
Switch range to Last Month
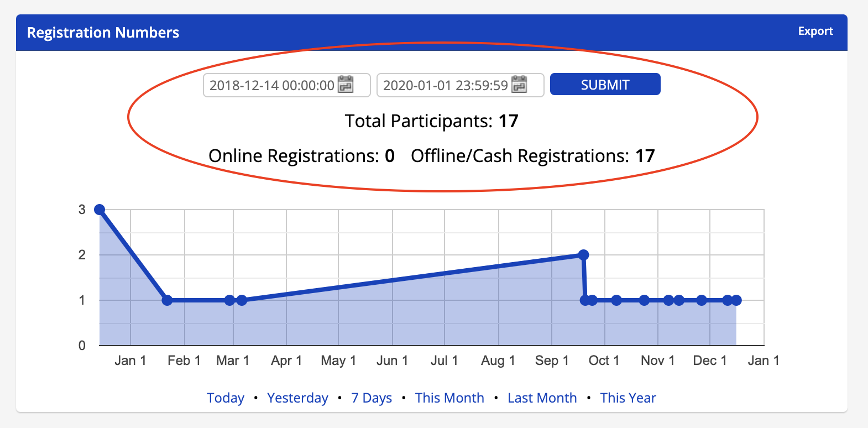point(542,398)
